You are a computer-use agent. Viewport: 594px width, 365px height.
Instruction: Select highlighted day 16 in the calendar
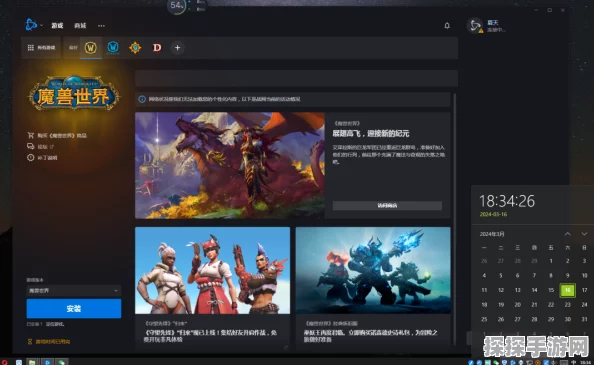tap(567, 290)
